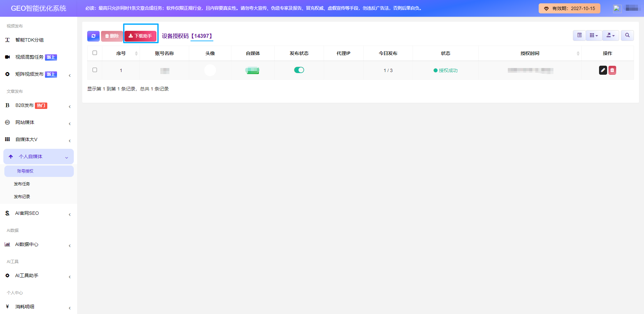Image resolution: width=644 pixels, height=314 pixels.
Task: Toggle the card view icon in the table toolbar
Action: 579,35
